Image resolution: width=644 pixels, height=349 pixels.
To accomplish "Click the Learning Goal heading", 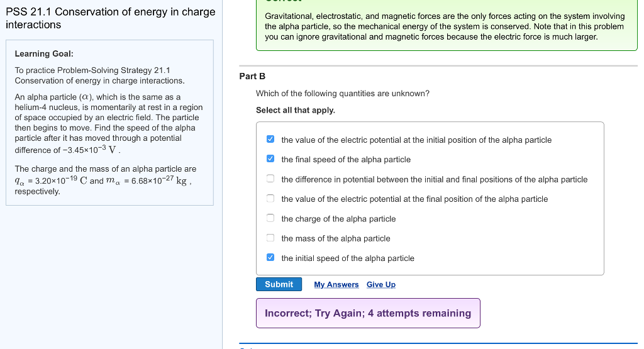I will point(44,54).
